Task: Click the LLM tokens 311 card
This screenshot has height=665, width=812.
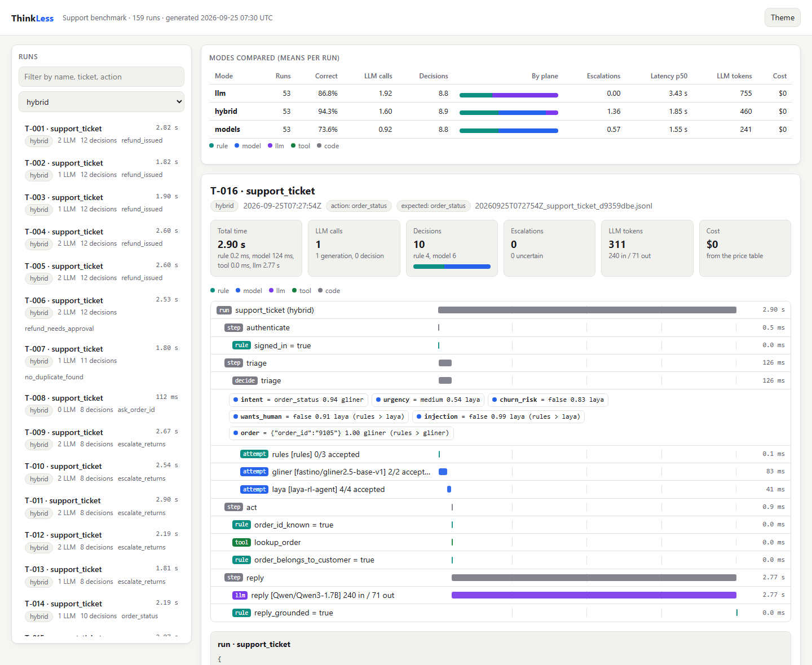Action: coord(647,248)
